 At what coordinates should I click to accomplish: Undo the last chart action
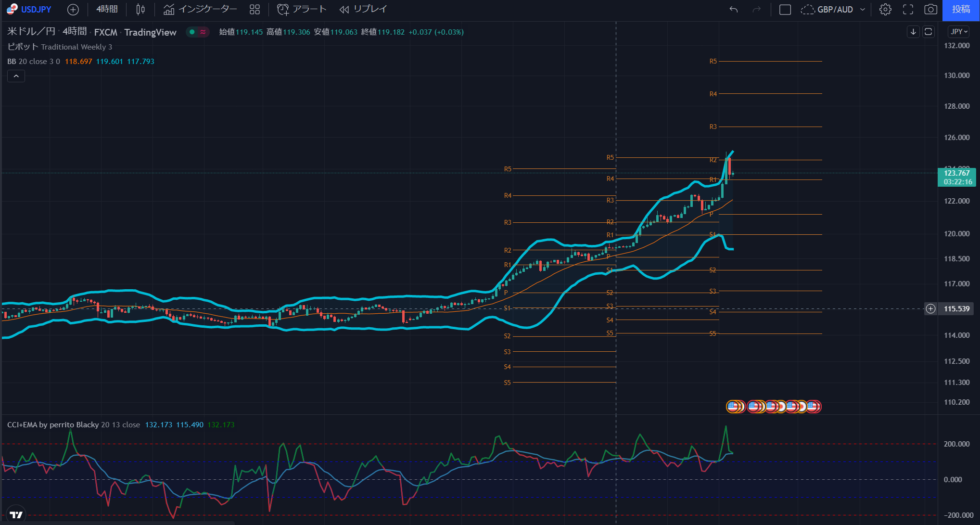click(x=734, y=9)
